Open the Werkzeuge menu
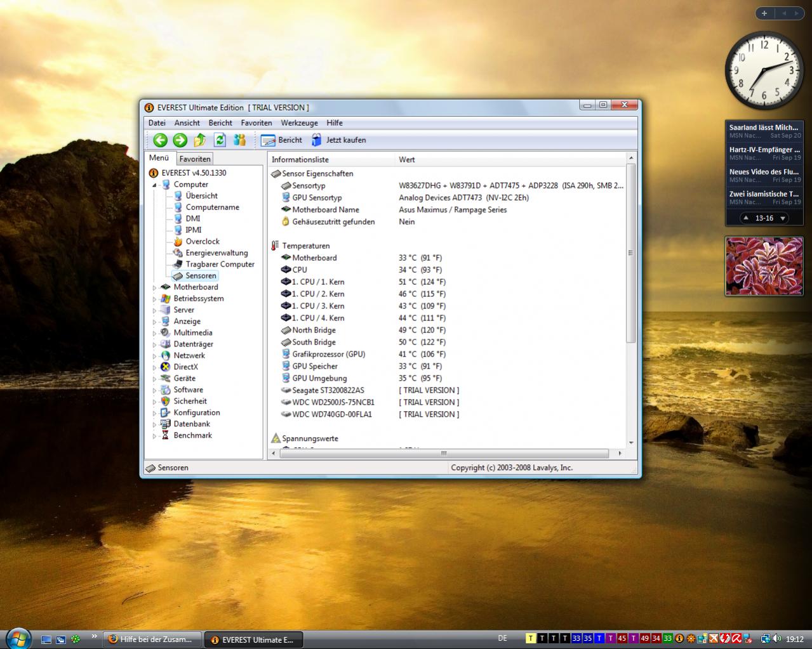Viewport: 812px width, 649px height. tap(299, 123)
